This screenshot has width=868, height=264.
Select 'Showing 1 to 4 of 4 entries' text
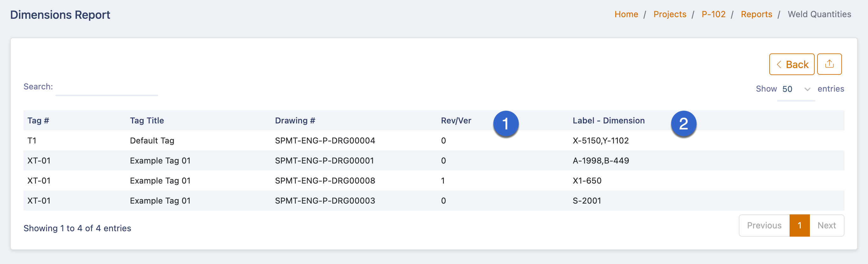(x=77, y=228)
